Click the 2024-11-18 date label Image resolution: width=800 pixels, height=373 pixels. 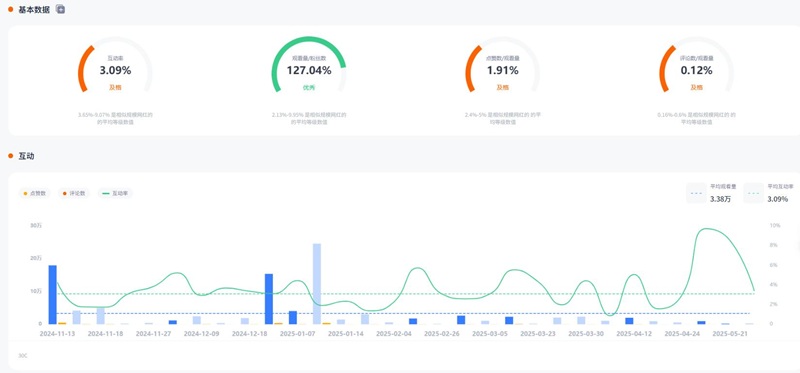[x=105, y=334]
